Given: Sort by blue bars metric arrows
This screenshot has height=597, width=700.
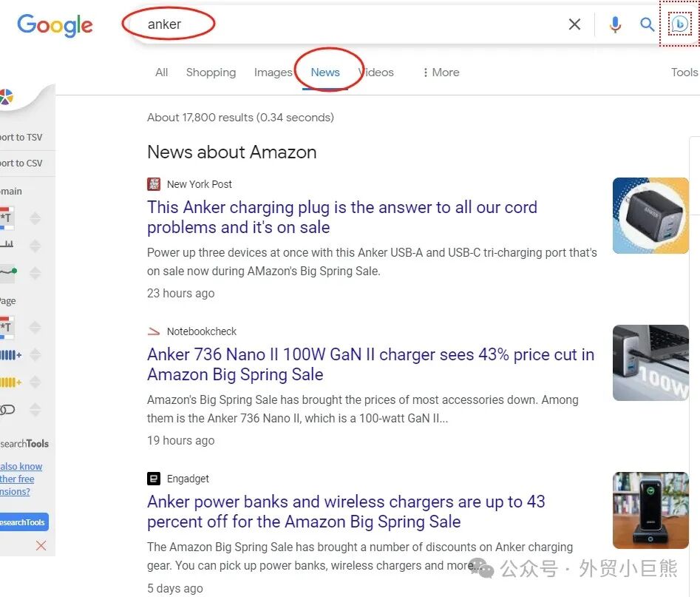Looking at the screenshot, I should (35, 355).
